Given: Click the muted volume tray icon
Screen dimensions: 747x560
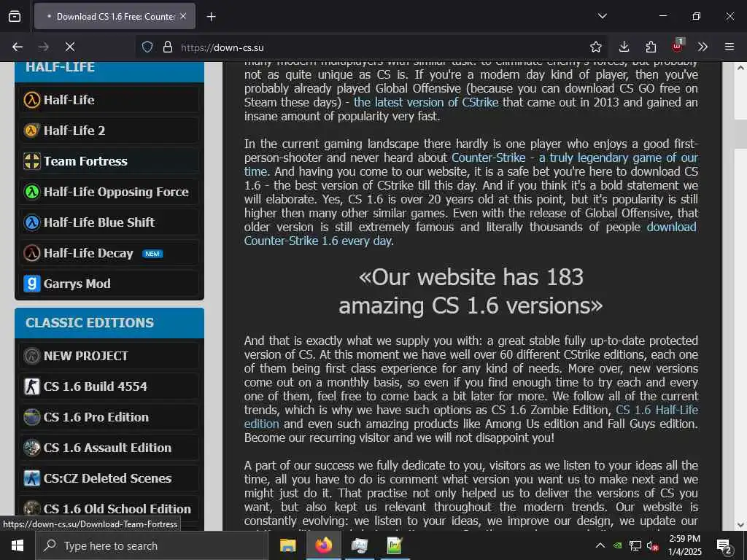Looking at the screenshot, I should coord(652,545).
